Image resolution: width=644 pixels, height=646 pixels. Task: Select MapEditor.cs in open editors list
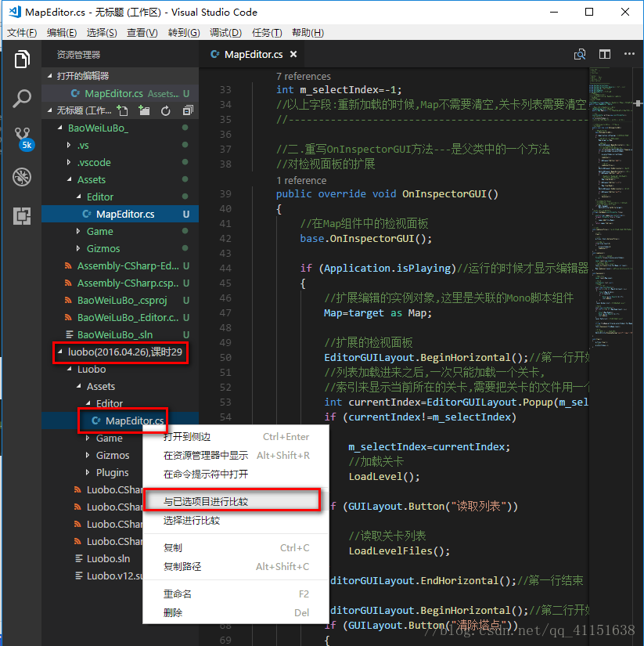[121, 93]
